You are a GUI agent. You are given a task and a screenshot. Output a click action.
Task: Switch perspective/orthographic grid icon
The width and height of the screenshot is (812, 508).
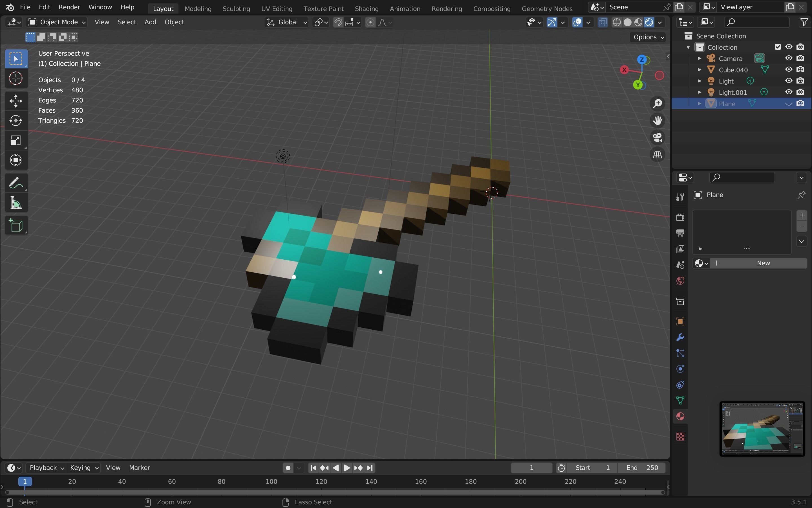click(x=657, y=155)
